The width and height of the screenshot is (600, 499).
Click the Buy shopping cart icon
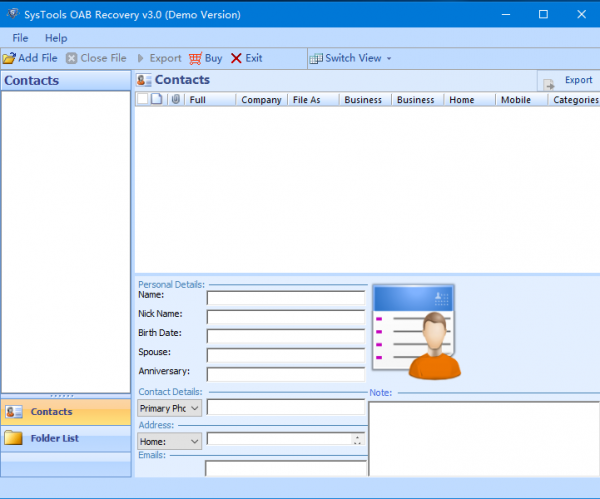[x=195, y=58]
